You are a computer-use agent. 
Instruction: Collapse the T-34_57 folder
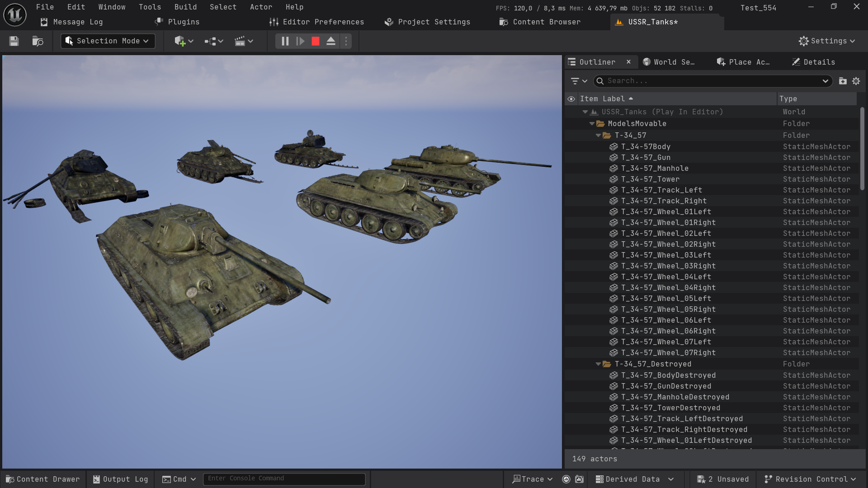tap(598, 135)
